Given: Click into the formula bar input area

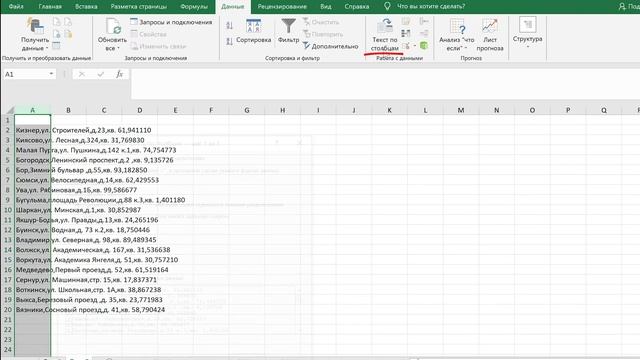Looking at the screenshot, I should [385, 84].
